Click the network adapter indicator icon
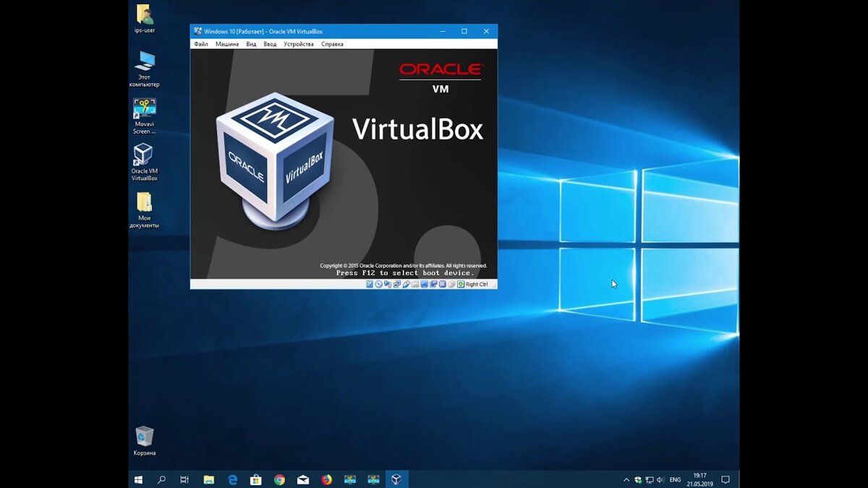This screenshot has height=488, width=868. [x=397, y=284]
